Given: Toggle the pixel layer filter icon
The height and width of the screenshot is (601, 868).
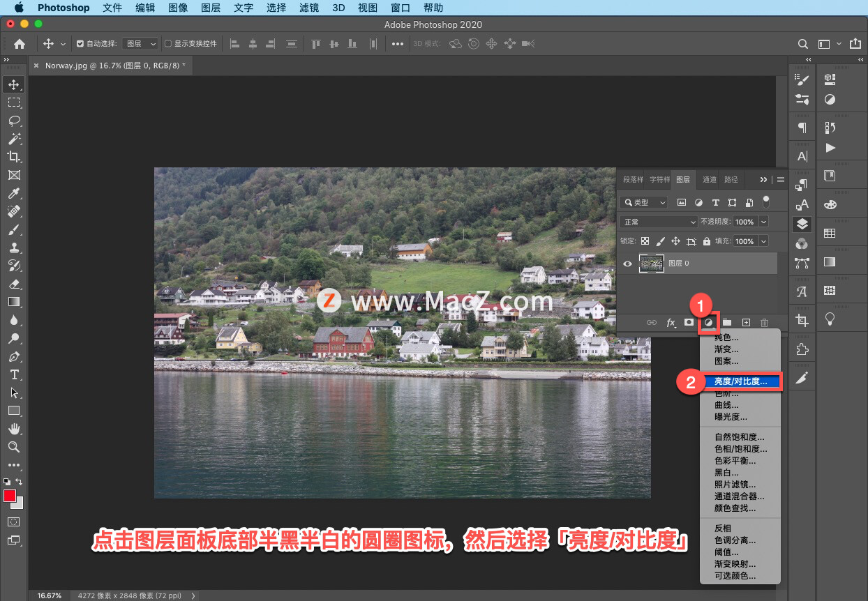Looking at the screenshot, I should coord(682,203).
